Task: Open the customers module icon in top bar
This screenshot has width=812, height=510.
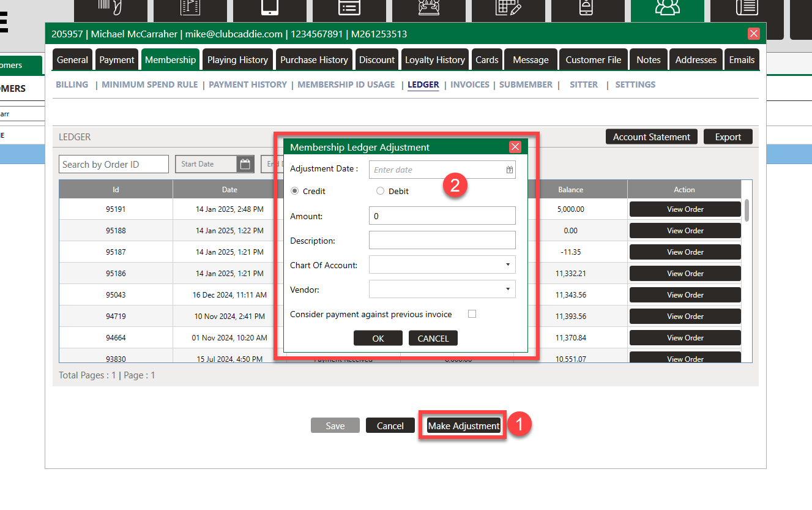Action: click(x=667, y=9)
